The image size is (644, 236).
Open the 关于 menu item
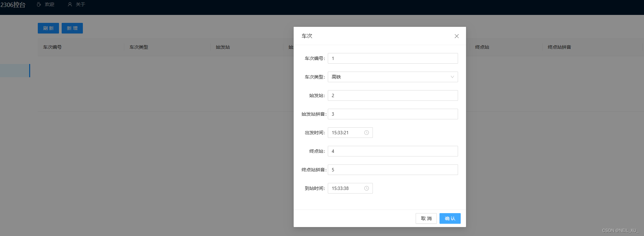tap(77, 4)
